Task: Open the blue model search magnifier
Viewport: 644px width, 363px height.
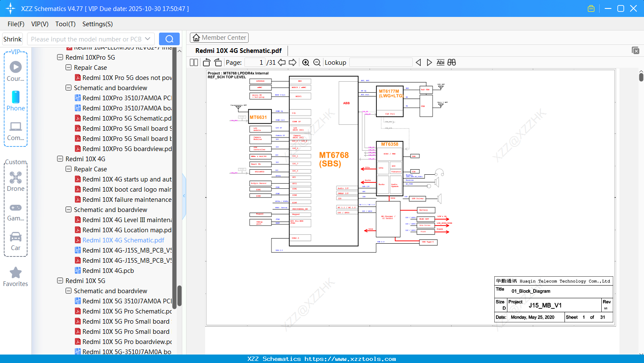Action: click(169, 38)
